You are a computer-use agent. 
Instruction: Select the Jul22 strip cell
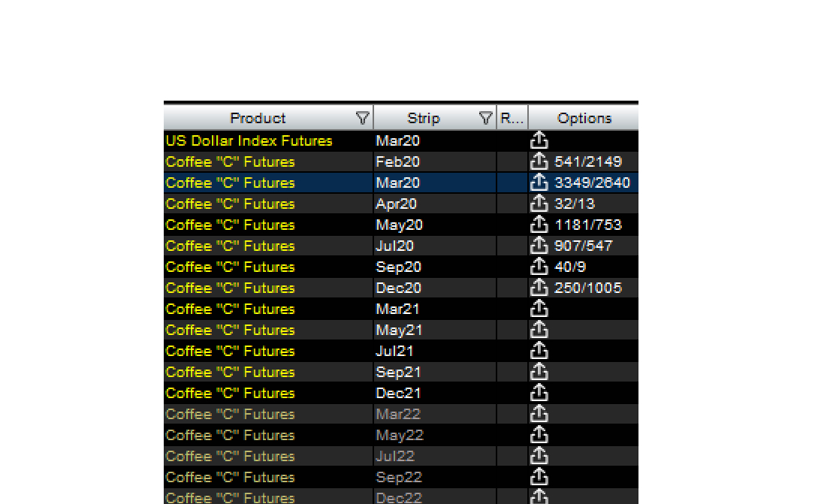(x=434, y=456)
